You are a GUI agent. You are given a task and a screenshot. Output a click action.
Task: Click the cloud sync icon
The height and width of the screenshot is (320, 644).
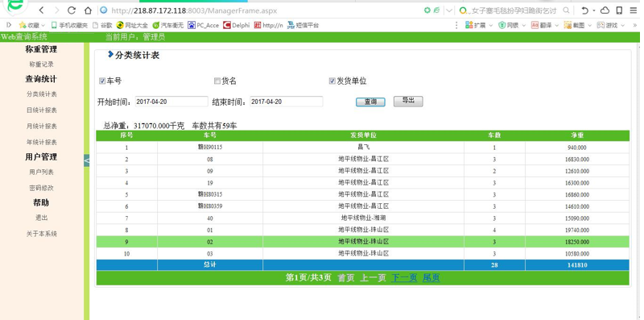[605, 10]
